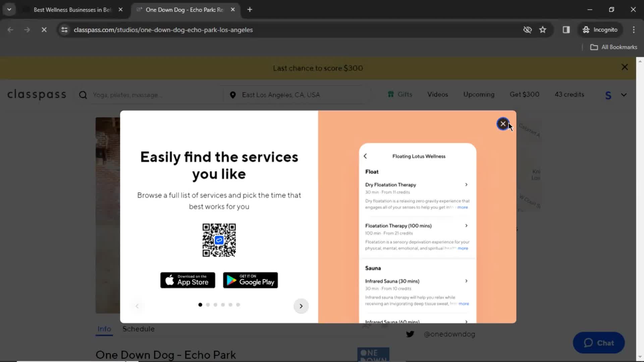Image resolution: width=644 pixels, height=362 pixels.
Task: Select the Schedule tab
Action: click(139, 329)
